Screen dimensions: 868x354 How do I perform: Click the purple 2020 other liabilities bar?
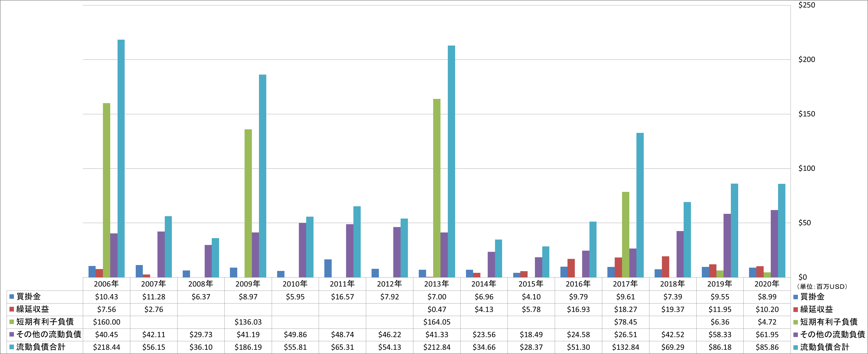pos(774,244)
